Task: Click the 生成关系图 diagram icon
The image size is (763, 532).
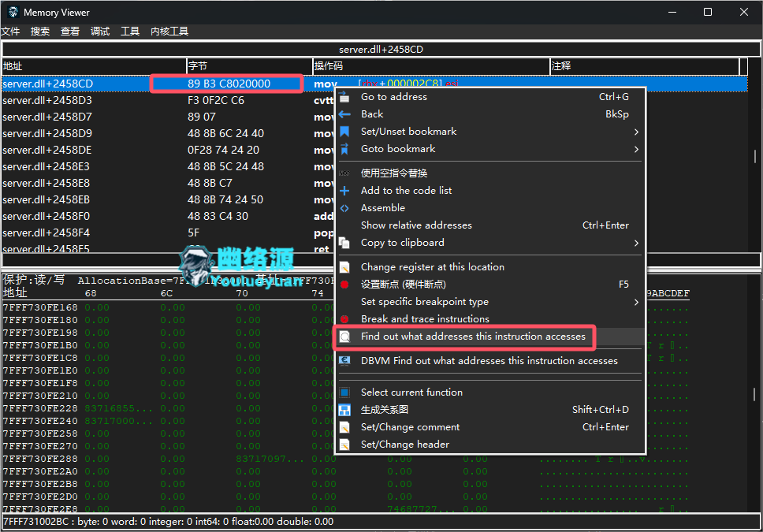Action: point(344,410)
